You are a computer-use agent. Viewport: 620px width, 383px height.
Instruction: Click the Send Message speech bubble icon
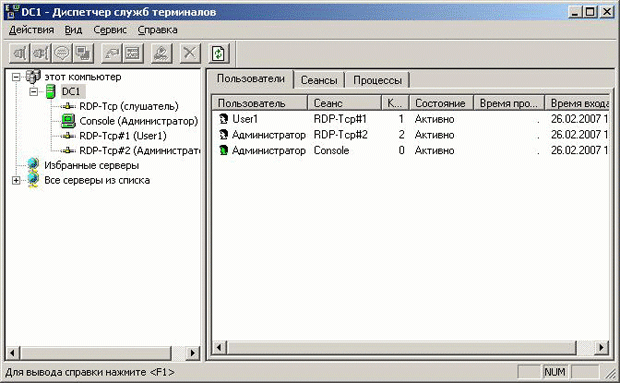click(62, 53)
